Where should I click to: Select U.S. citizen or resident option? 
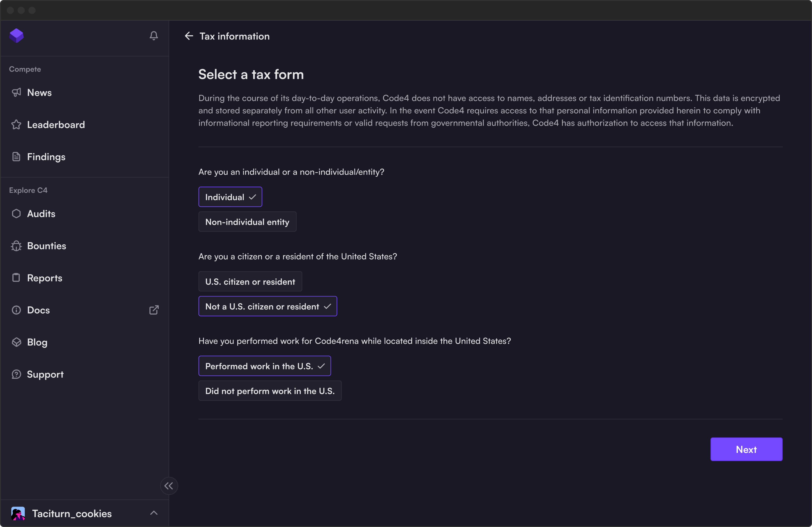(250, 282)
